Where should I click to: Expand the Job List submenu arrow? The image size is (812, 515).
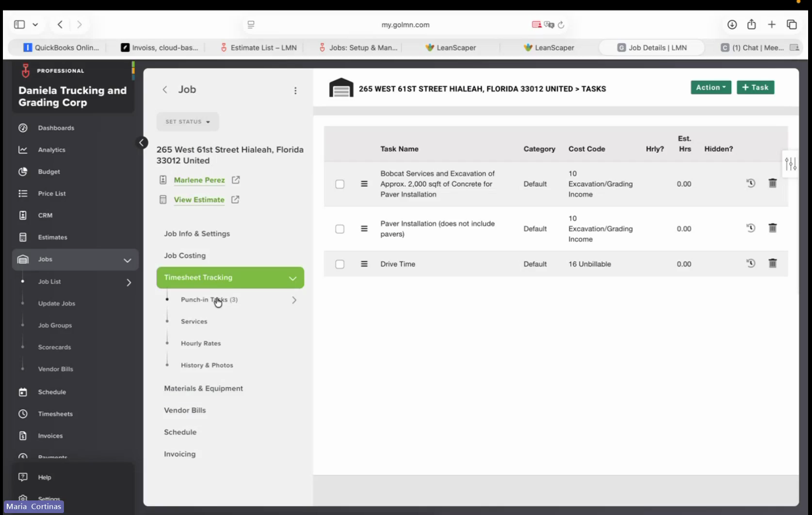click(x=129, y=282)
